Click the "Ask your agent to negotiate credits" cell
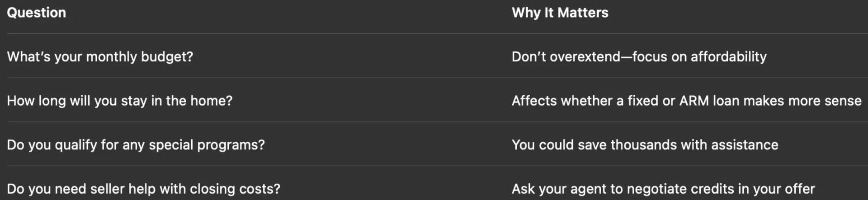868x200 pixels. click(663, 189)
